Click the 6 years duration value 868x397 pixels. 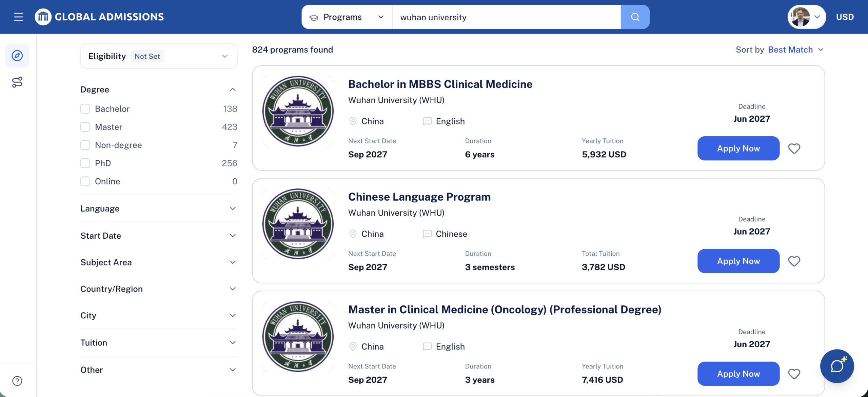click(x=480, y=155)
